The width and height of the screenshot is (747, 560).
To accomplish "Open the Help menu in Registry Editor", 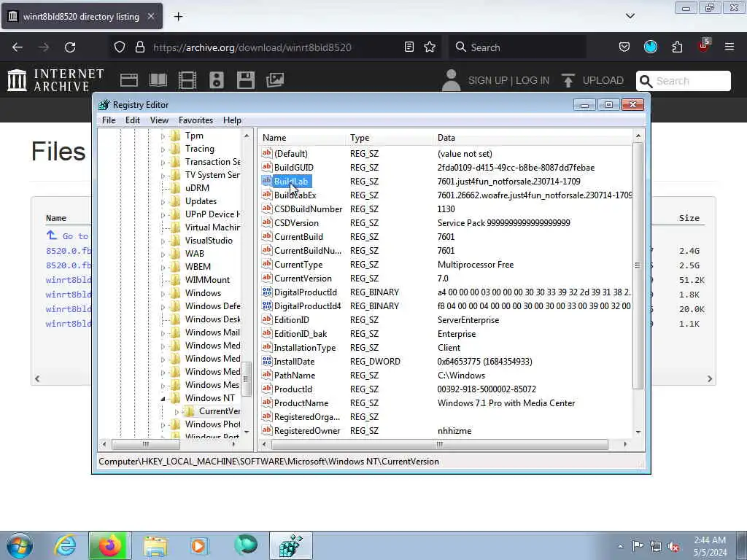I will click(232, 120).
